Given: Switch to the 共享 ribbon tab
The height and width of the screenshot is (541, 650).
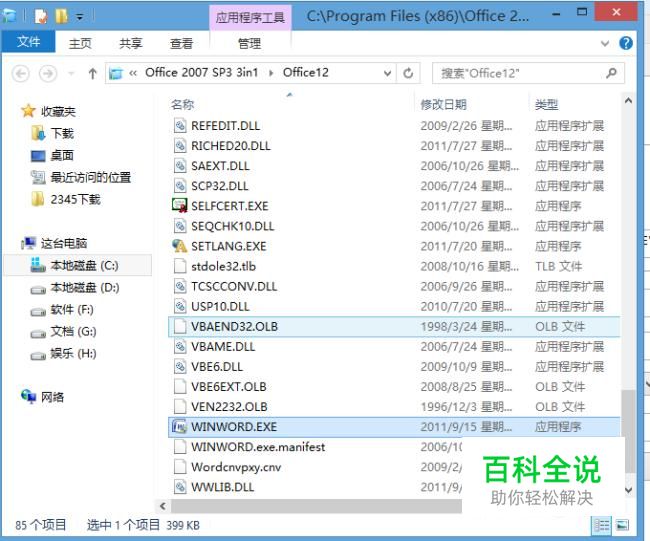Looking at the screenshot, I should (x=131, y=43).
